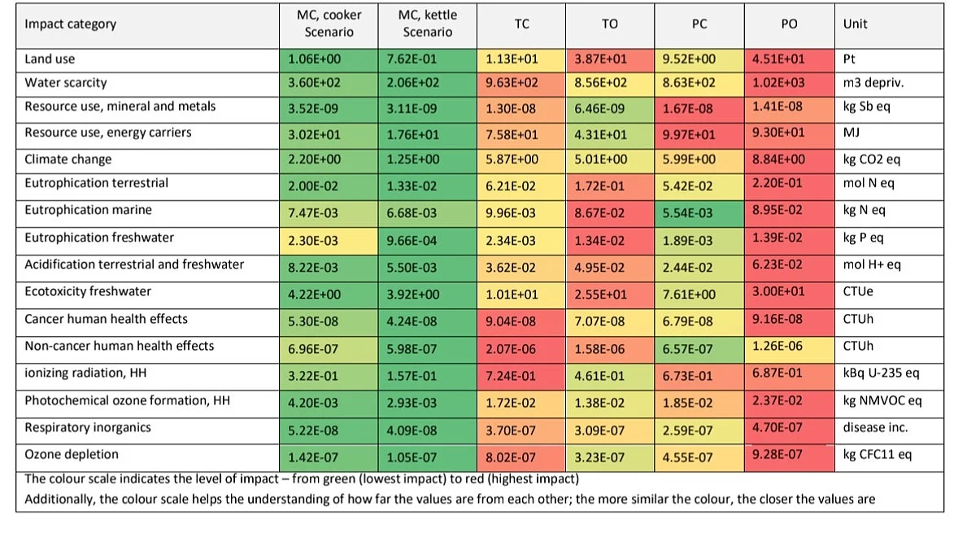Select the Land use row label
The image size is (980, 550).
[x=50, y=59]
